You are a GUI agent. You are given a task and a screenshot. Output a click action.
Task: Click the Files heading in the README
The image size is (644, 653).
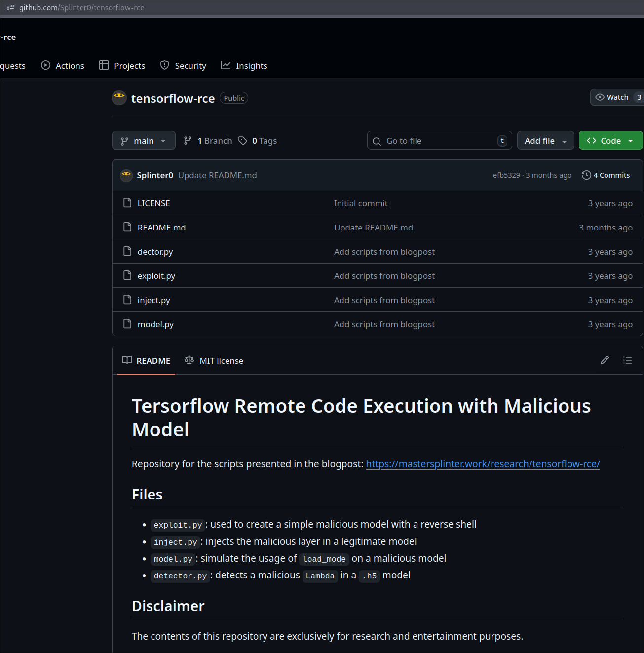147,495
